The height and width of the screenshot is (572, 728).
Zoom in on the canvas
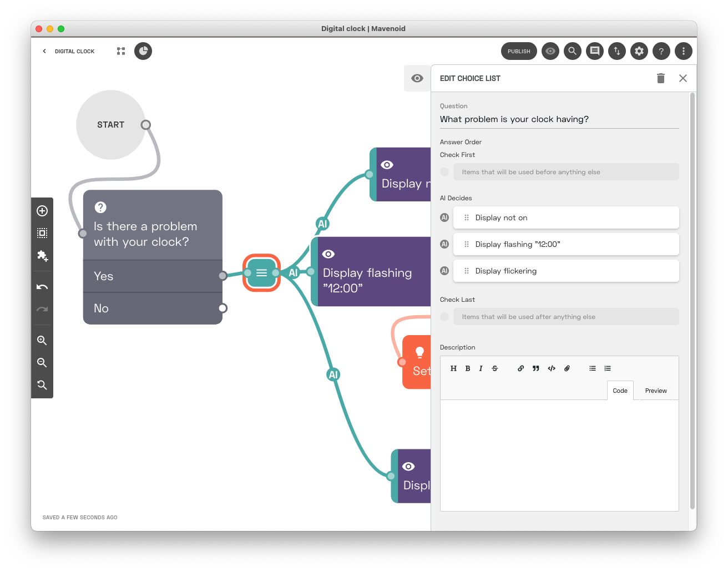click(x=42, y=341)
